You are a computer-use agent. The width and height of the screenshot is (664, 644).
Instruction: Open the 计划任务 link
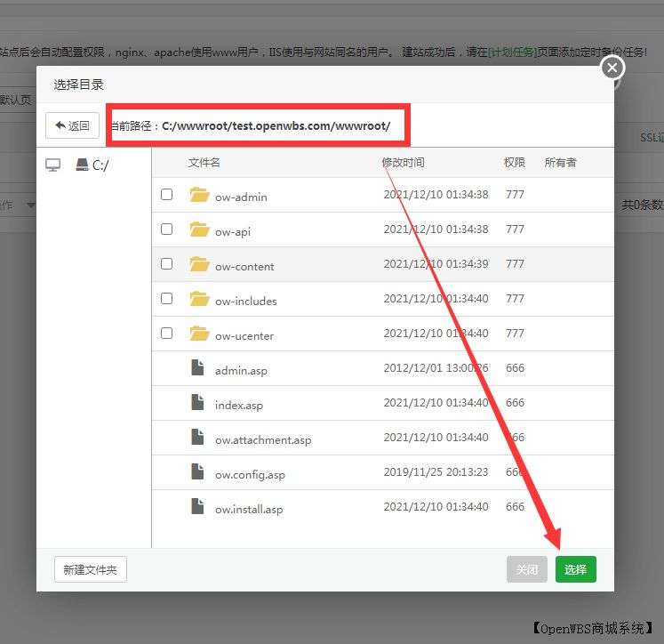click(x=513, y=52)
